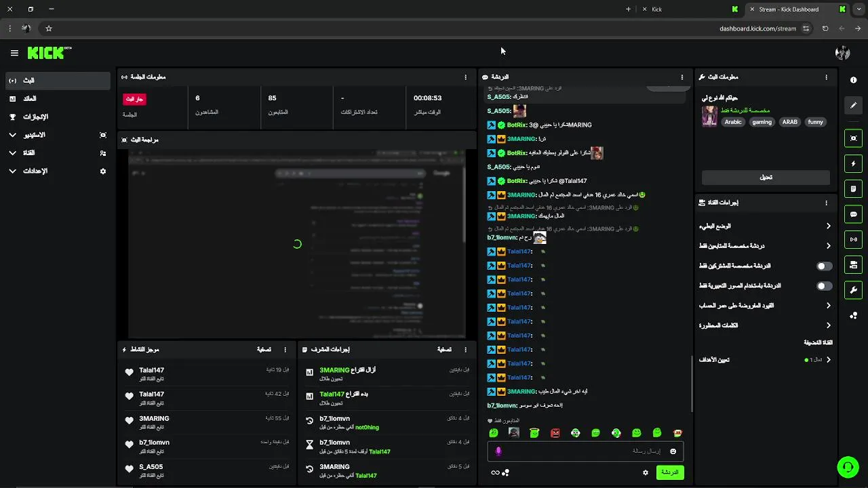
Task: Click the dots cluster icon below message box
Action: pyautogui.click(x=506, y=472)
